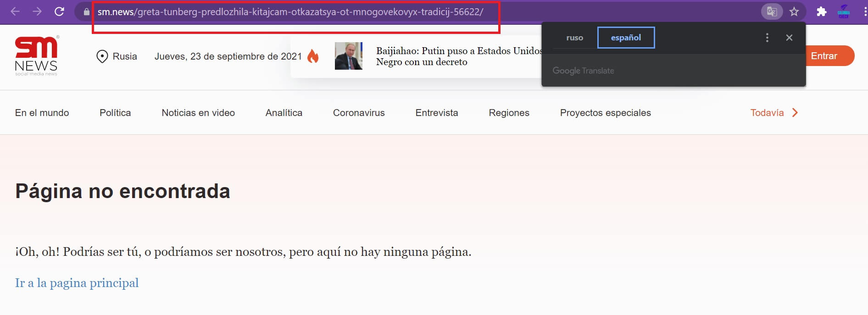Close the Google Translate popup
Screen dimensions: 868x315
(x=789, y=38)
